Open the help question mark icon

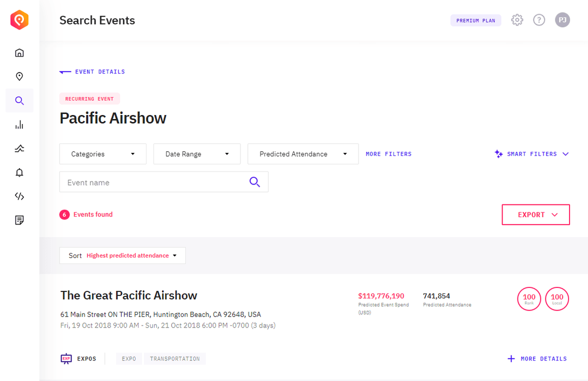click(x=539, y=20)
